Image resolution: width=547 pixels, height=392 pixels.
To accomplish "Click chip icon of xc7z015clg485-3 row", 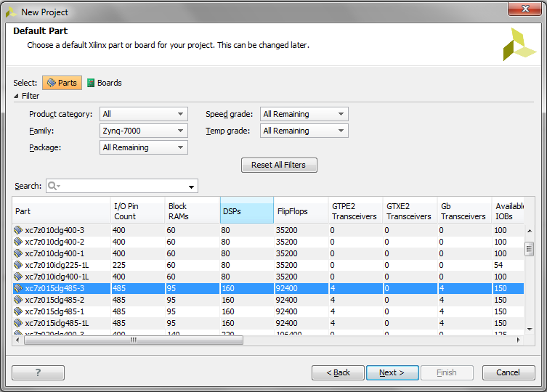I will 18,288.
